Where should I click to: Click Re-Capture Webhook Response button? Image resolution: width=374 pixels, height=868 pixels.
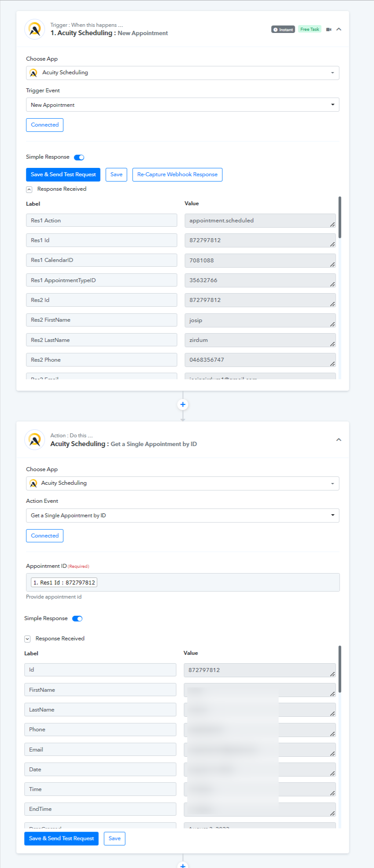click(x=177, y=174)
